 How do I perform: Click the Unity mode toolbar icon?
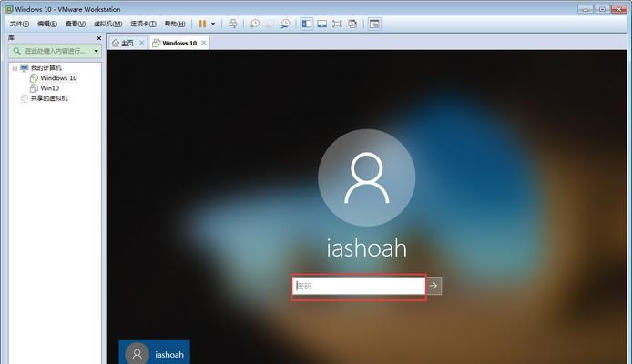pyautogui.click(x=352, y=24)
